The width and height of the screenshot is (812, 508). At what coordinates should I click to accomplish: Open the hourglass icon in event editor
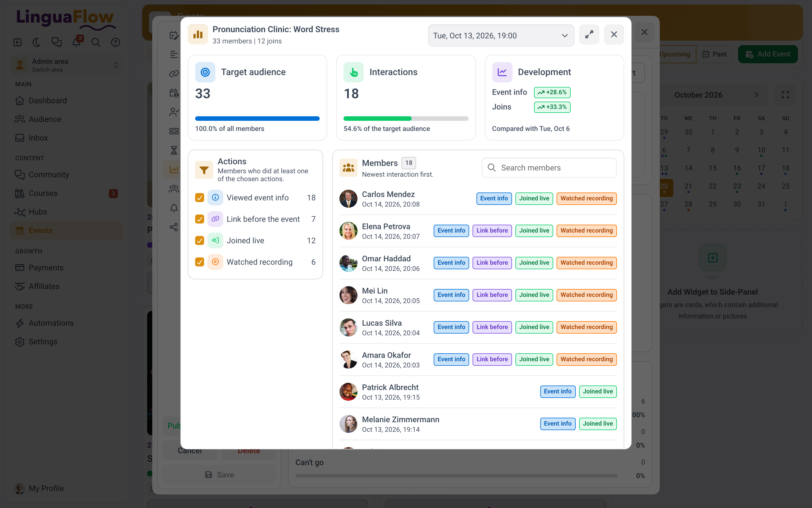(x=173, y=150)
